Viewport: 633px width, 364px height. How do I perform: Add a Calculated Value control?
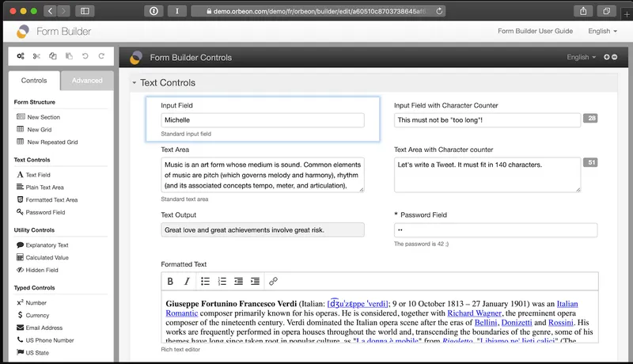pos(43,257)
